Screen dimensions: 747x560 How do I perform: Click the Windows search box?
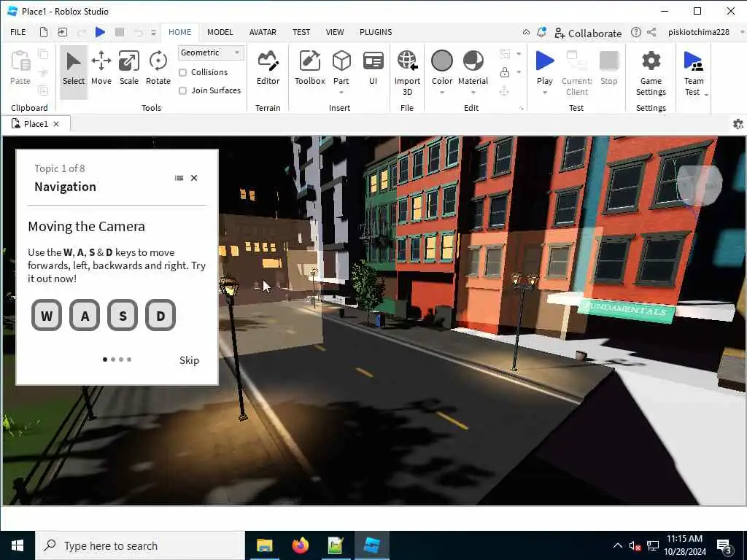pyautogui.click(x=140, y=545)
